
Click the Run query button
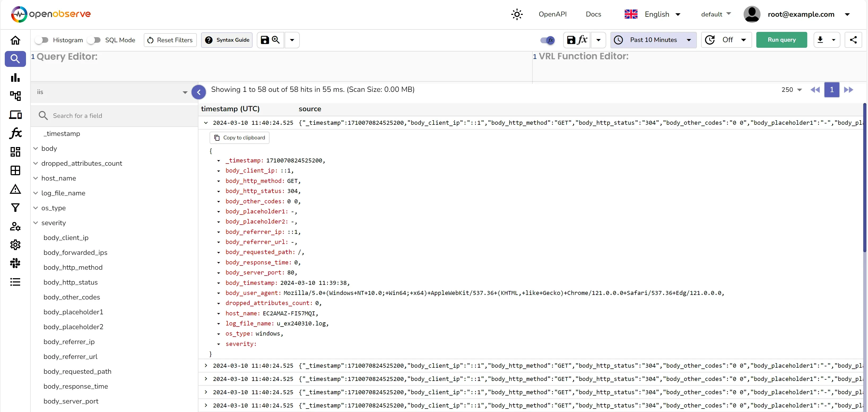782,40
